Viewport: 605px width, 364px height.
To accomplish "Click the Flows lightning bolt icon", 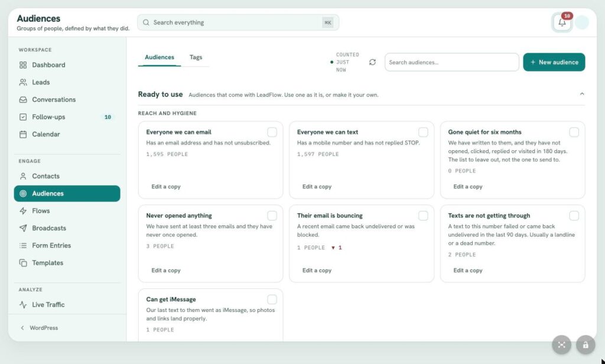I will click(23, 211).
